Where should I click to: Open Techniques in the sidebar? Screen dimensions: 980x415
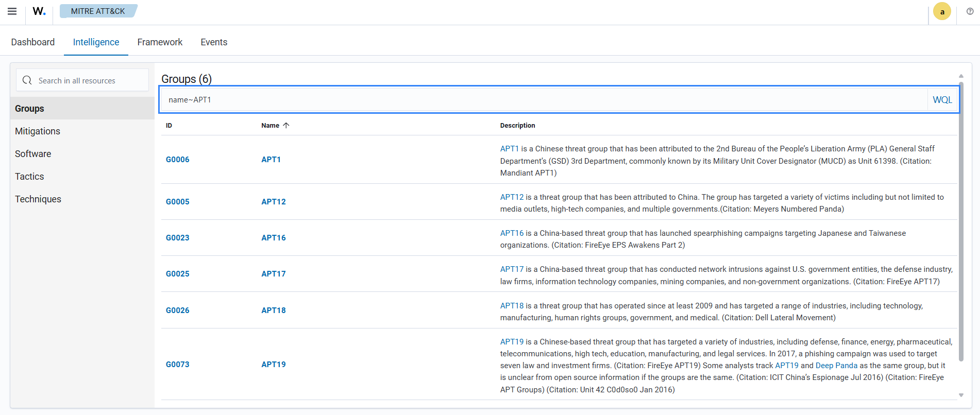tap(38, 199)
